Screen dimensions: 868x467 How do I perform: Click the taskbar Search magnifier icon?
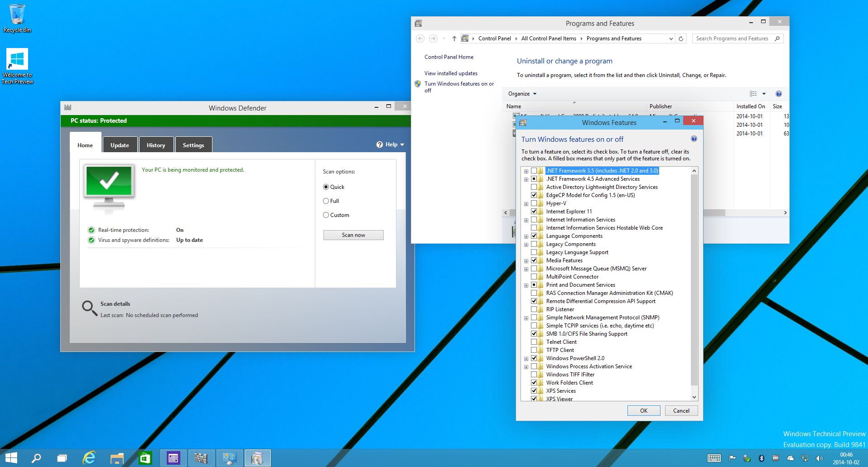click(x=36, y=458)
